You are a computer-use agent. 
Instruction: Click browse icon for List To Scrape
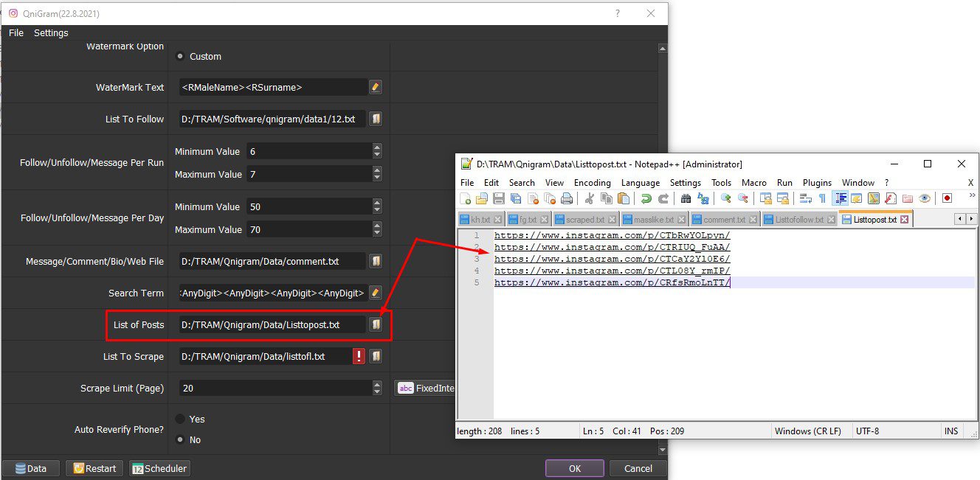tap(376, 356)
